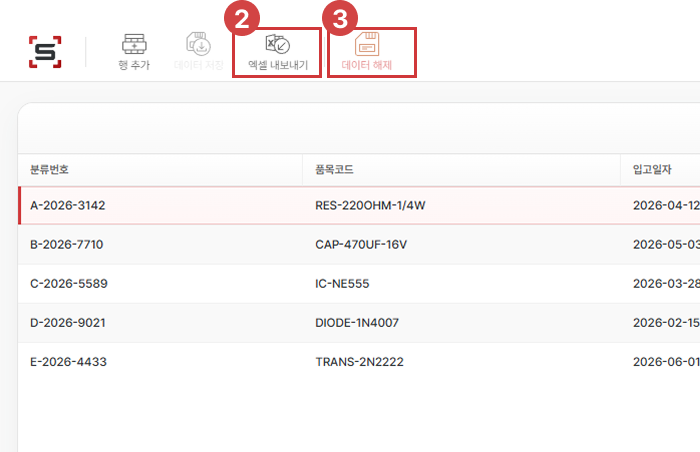Select row B-2026-7710
700x452 pixels.
coord(67,245)
